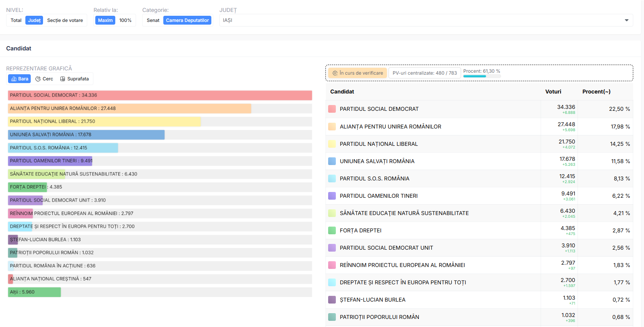Select Total level option
Image resolution: width=644 pixels, height=327 pixels.
point(16,20)
